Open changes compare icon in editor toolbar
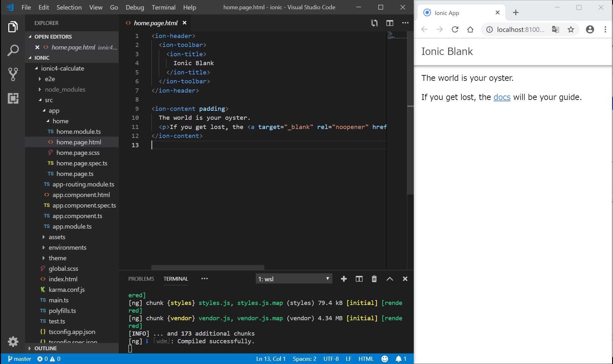Image resolution: width=613 pixels, height=364 pixels. pyautogui.click(x=374, y=23)
